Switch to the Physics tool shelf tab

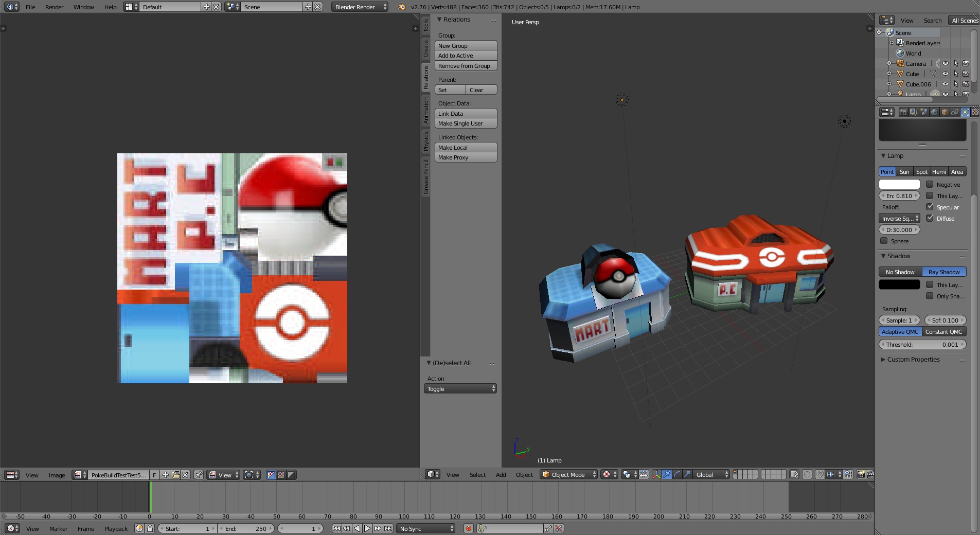point(426,141)
